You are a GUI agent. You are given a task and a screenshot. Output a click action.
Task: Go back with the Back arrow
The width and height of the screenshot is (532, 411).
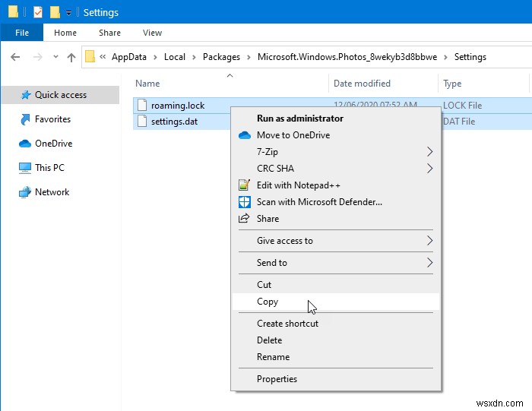[x=15, y=57]
